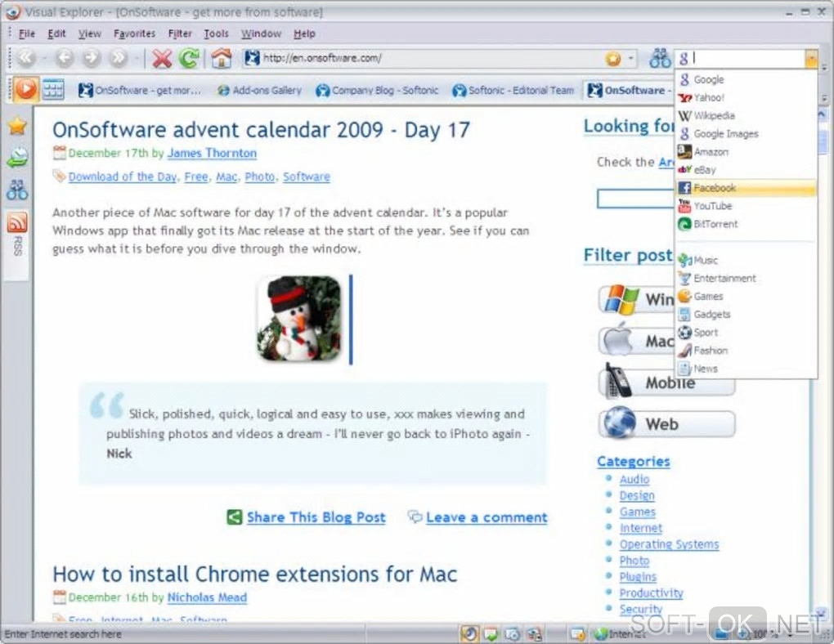Screen dimensions: 834x644
Task: Click the green Refresh page icon
Action: click(x=190, y=58)
